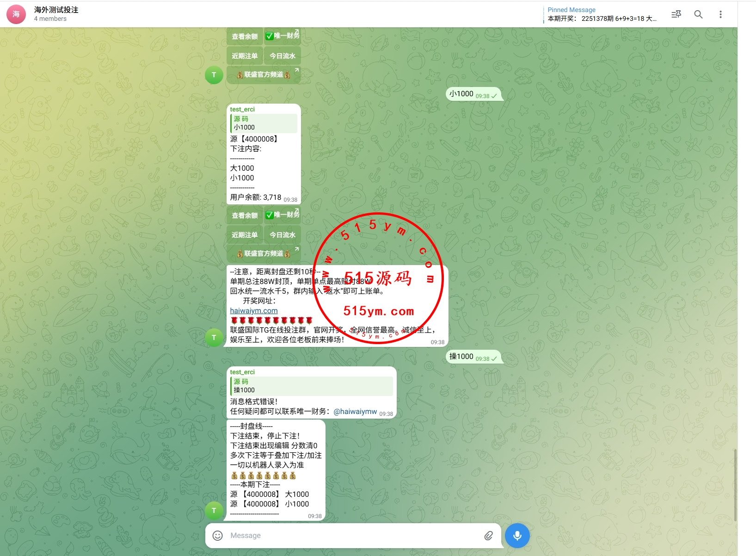Open search in this chat
Viewport: 756px width, 556px height.
click(698, 14)
